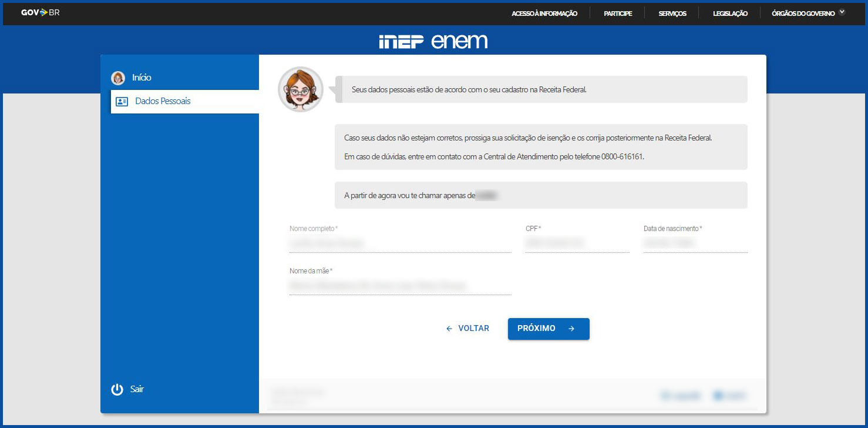The width and height of the screenshot is (868, 428).
Task: Expand the Órgãos do Governo dropdown arrow
Action: click(843, 12)
